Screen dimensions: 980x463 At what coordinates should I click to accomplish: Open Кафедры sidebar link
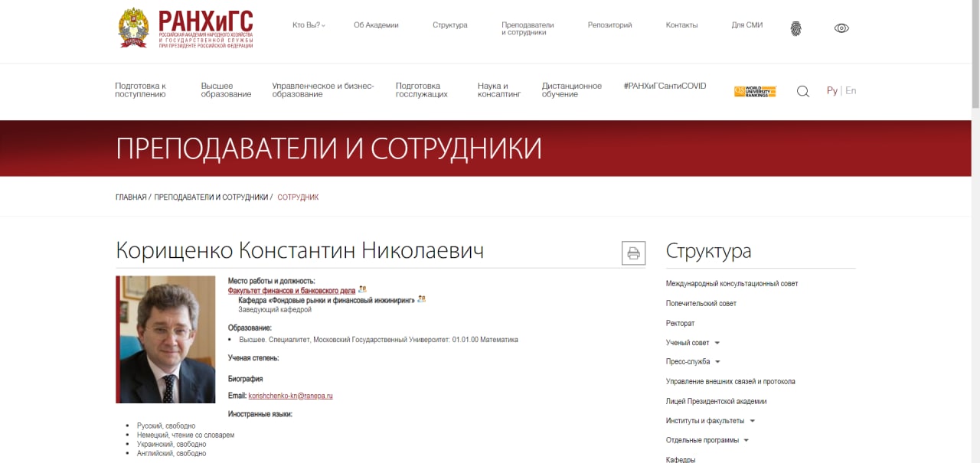point(681,459)
